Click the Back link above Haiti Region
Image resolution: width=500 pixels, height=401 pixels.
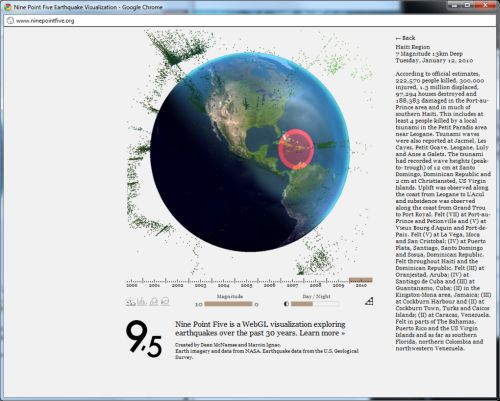405,38
